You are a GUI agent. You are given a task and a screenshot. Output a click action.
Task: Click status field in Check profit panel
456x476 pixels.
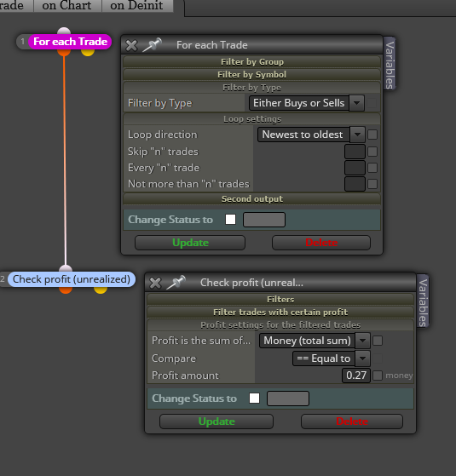tap(288, 399)
